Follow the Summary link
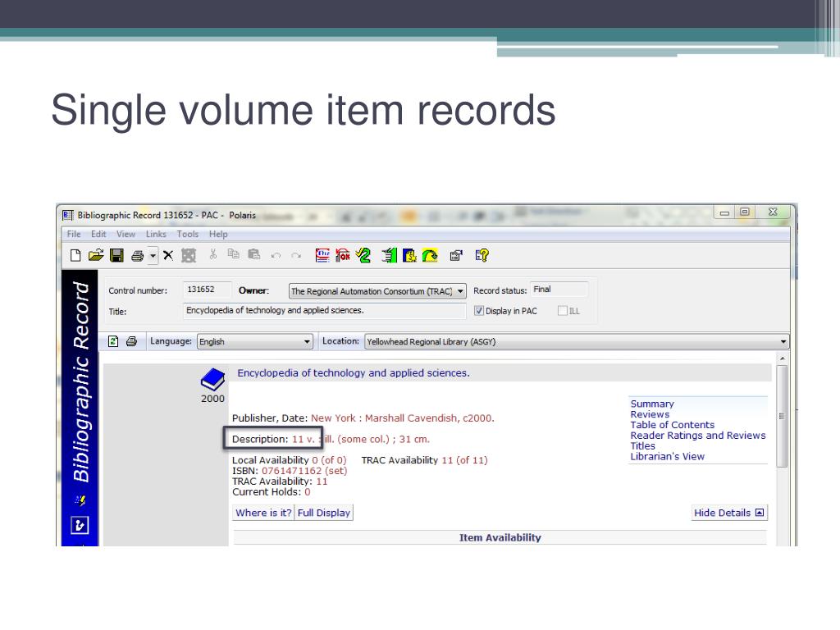 (652, 404)
